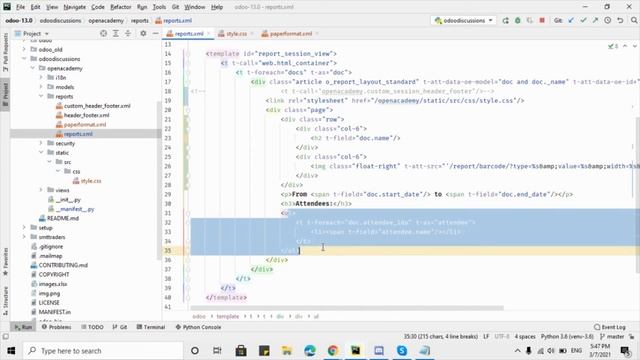Start debugging with the bug icon

point(518,20)
